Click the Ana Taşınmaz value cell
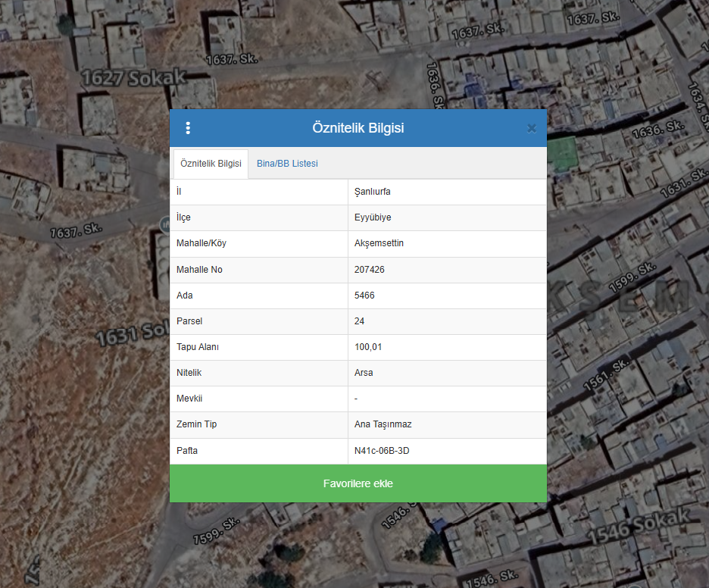Viewport: 709px width, 588px height. tap(383, 424)
